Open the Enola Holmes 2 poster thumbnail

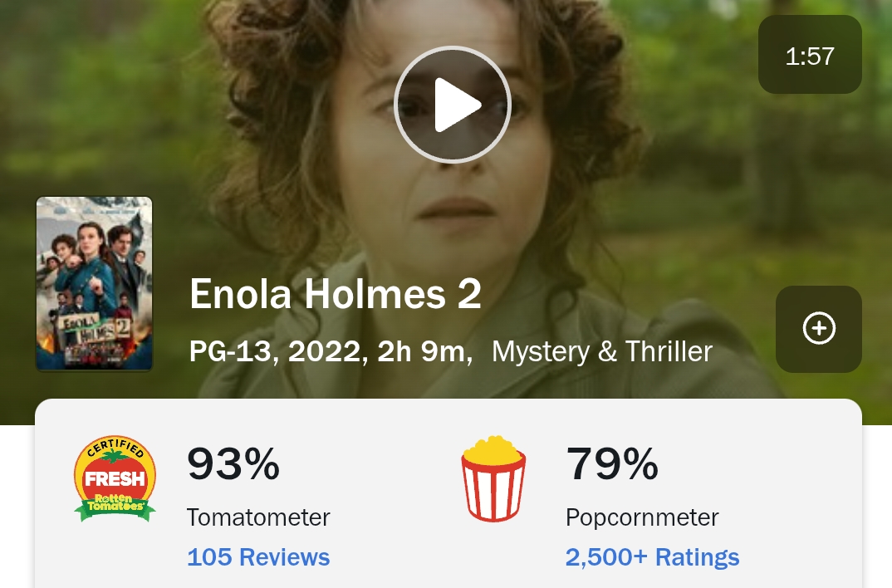95,284
